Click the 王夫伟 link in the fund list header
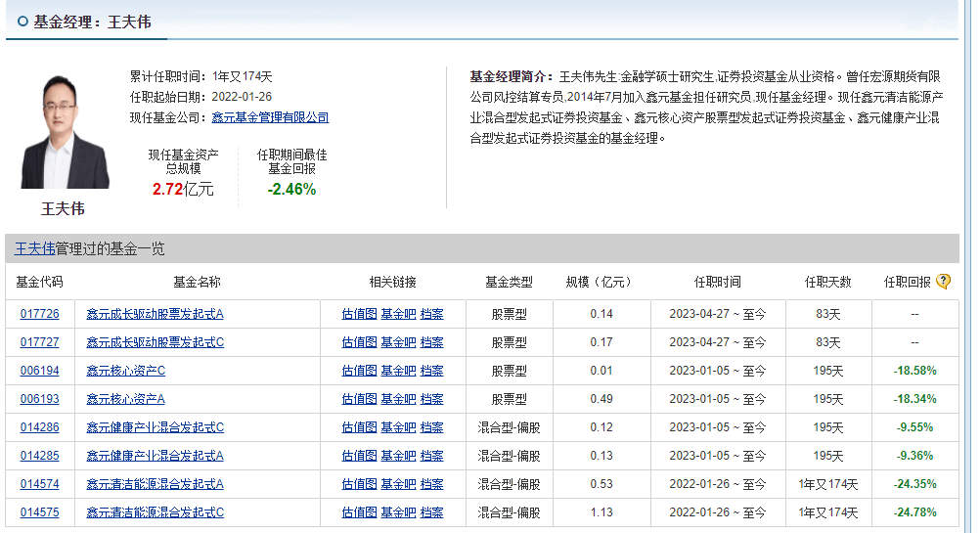This screenshot has width=980, height=533. click(x=34, y=249)
